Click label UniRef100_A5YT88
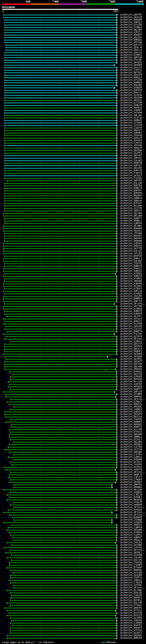 pos(131,306)
